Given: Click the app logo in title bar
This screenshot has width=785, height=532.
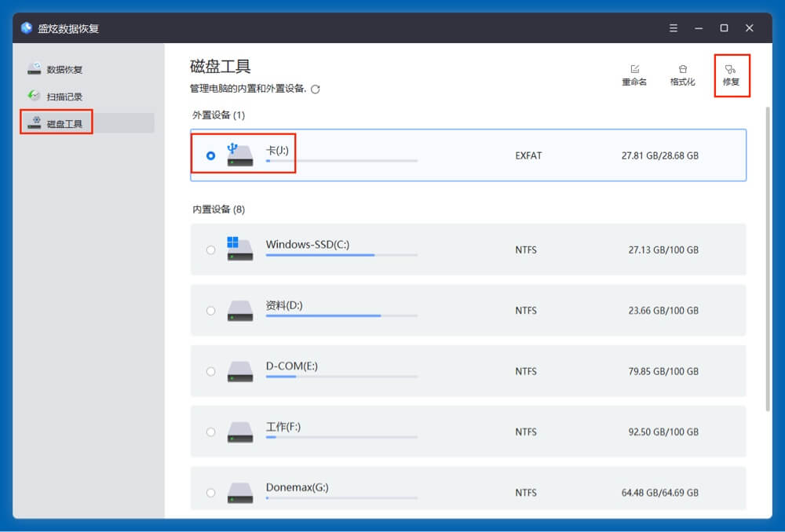Looking at the screenshot, I should point(27,28).
